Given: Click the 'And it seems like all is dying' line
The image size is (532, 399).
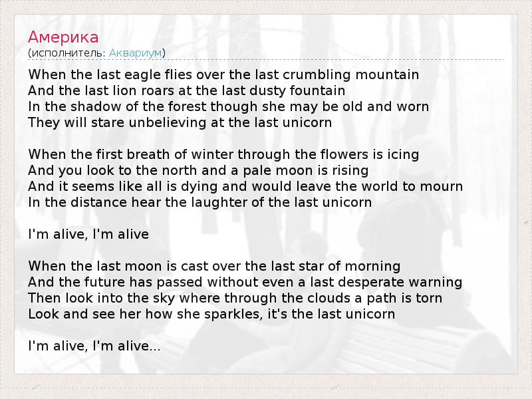Looking at the screenshot, I should click(x=245, y=186).
